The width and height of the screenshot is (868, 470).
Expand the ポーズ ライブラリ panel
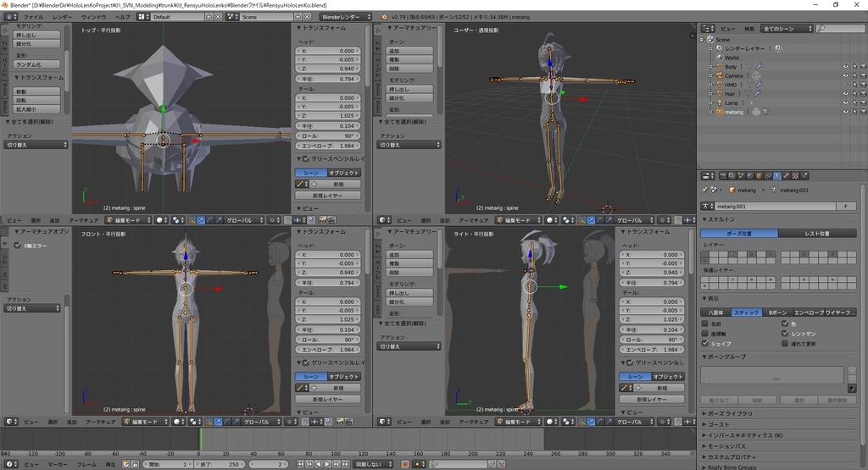coord(730,413)
